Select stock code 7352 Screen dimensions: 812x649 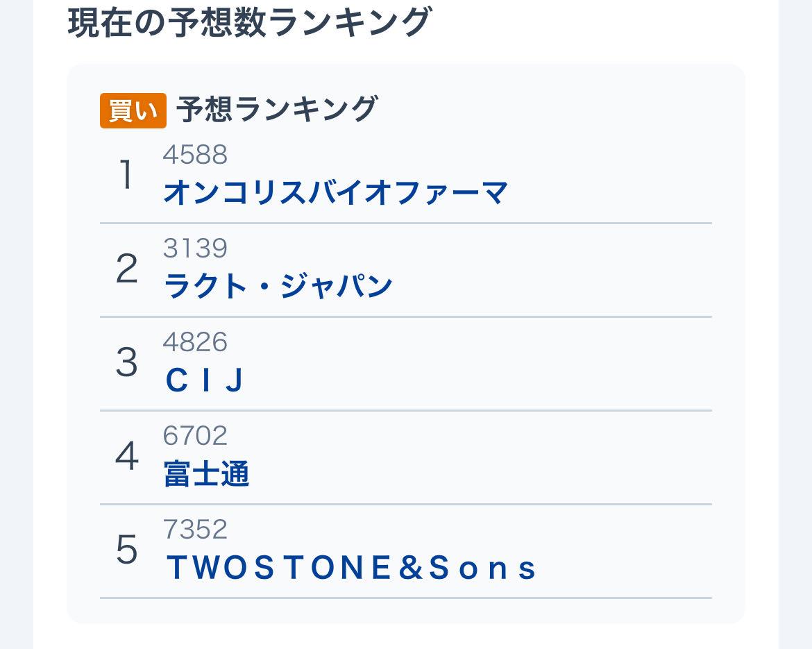coord(195,530)
